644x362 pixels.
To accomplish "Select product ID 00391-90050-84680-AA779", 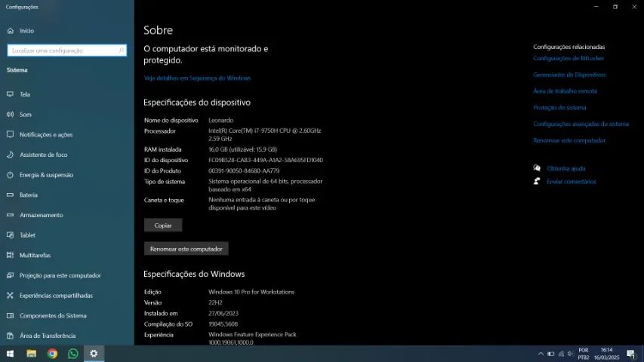I will [244, 170].
